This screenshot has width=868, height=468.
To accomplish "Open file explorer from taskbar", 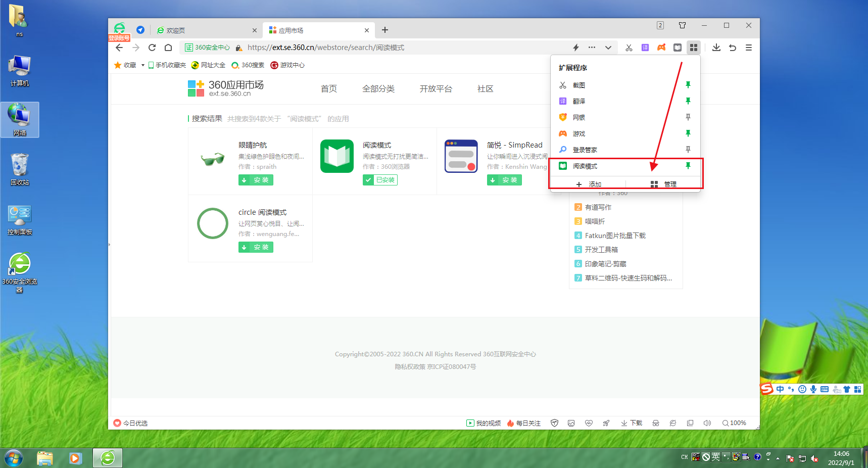I will [45, 458].
